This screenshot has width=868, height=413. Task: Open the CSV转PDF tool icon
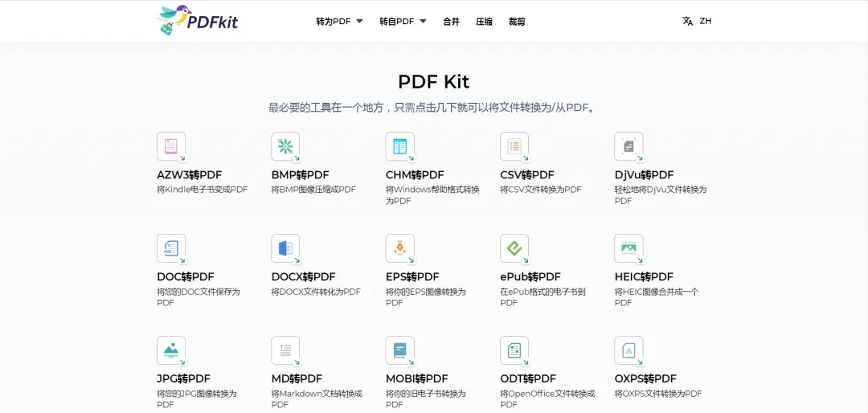[514, 146]
